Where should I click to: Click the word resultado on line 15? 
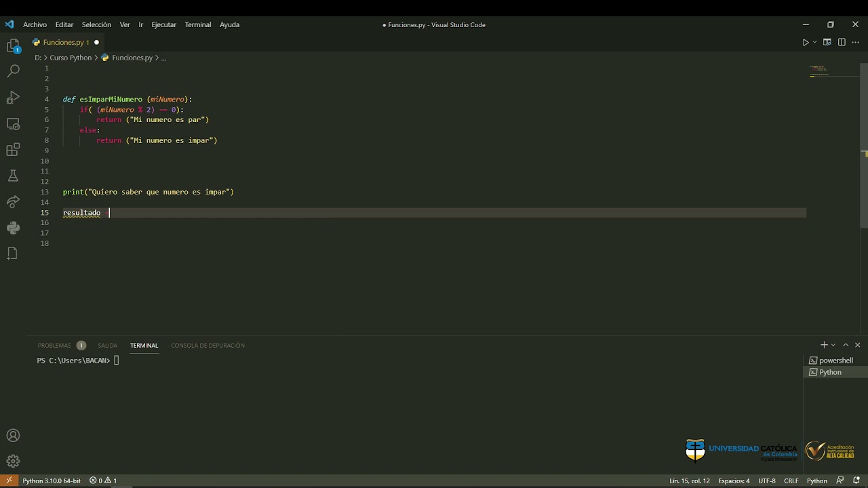pyautogui.click(x=81, y=213)
